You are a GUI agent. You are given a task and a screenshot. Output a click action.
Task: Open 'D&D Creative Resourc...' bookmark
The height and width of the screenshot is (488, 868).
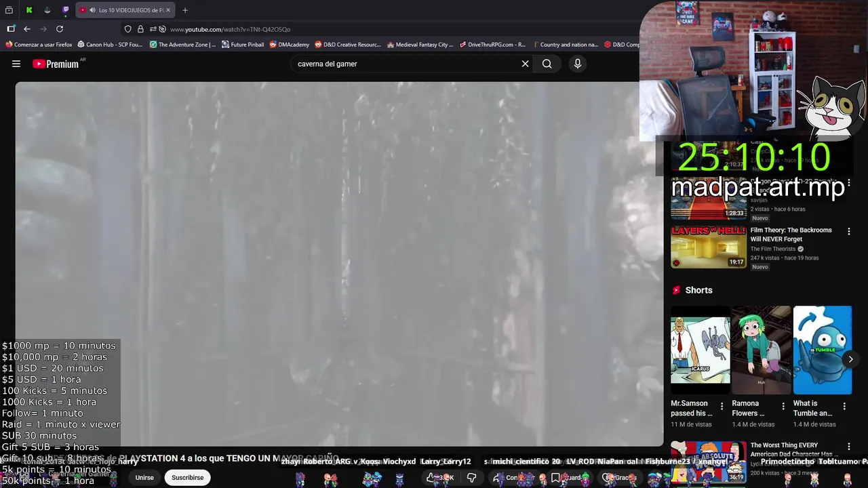click(348, 45)
